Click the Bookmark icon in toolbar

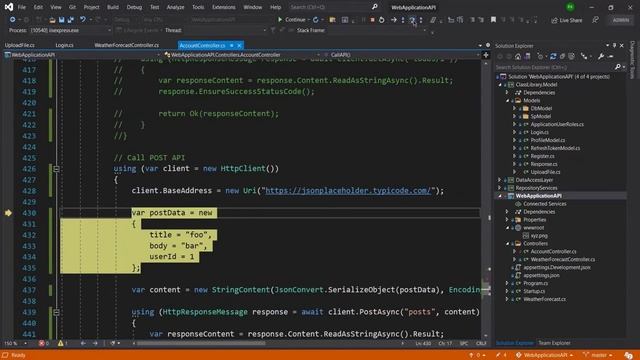[x=493, y=20]
